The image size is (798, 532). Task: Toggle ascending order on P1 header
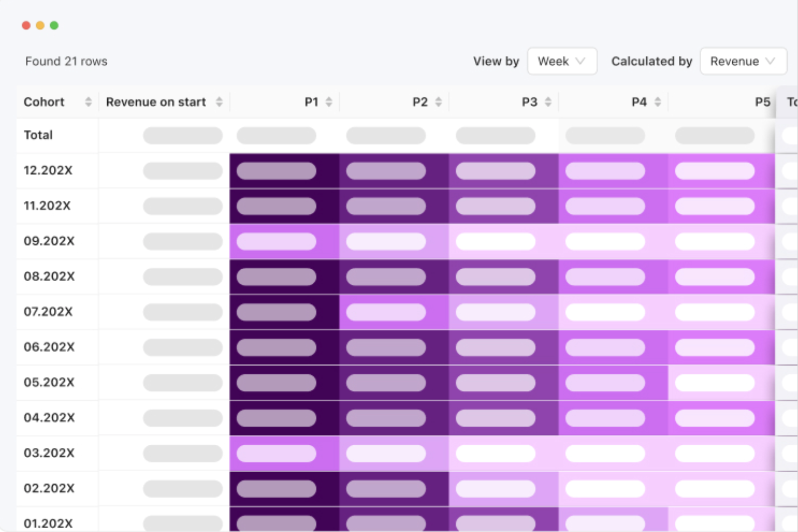point(328,102)
